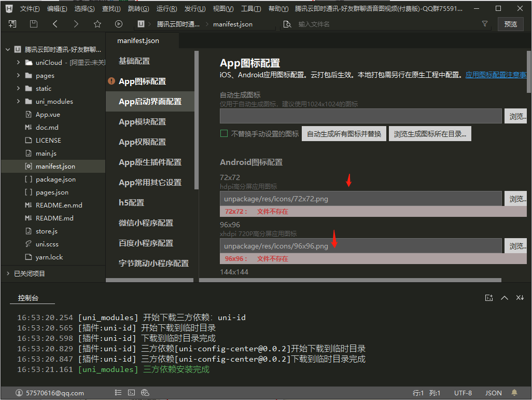Click the 预览 button

pyautogui.click(x=510, y=24)
